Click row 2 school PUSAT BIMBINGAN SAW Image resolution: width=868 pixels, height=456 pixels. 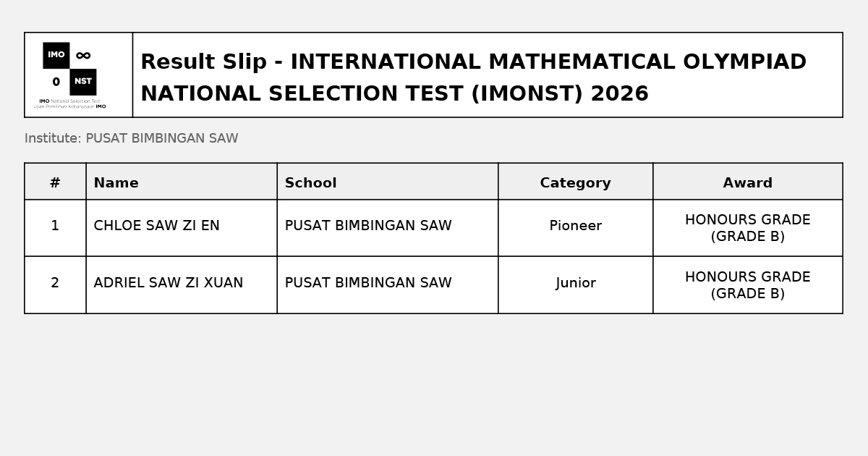pos(368,283)
